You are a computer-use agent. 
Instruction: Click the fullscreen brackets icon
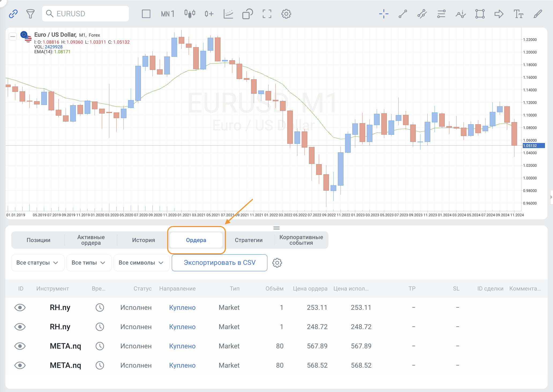click(267, 14)
